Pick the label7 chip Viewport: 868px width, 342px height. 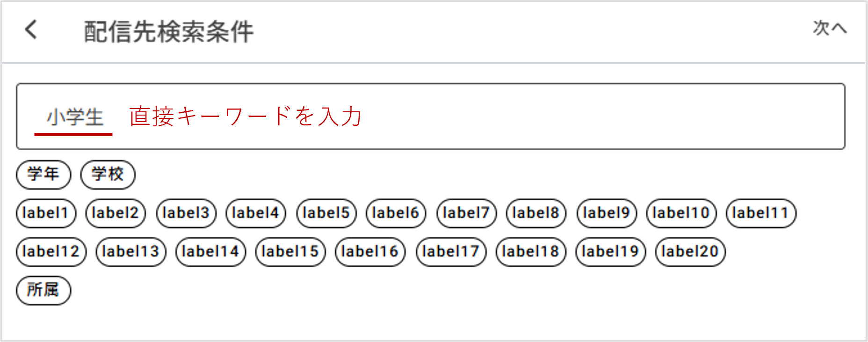pyautogui.click(x=466, y=213)
